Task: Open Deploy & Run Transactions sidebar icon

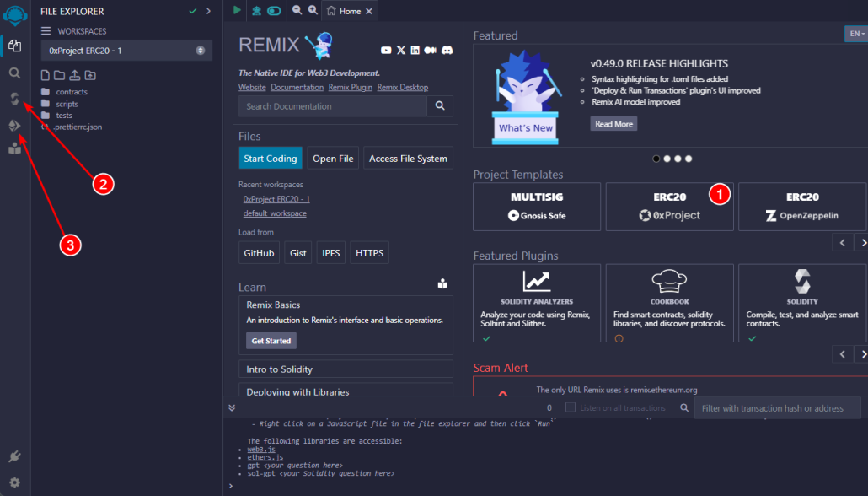Action: 14,125
